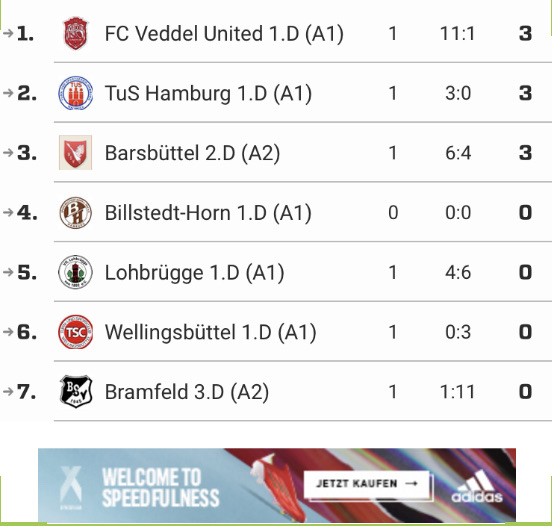Click the trend arrow beside rank 7

(x=8, y=392)
